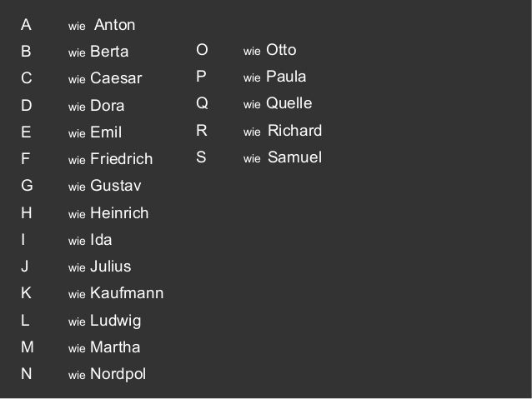Click the word Kaufmann
The image size is (532, 399).
[127, 293]
